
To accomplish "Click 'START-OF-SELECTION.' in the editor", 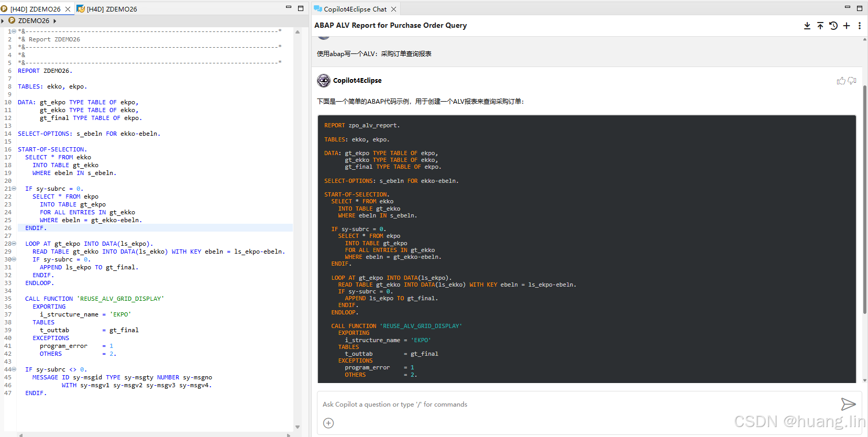I will 52,149.
